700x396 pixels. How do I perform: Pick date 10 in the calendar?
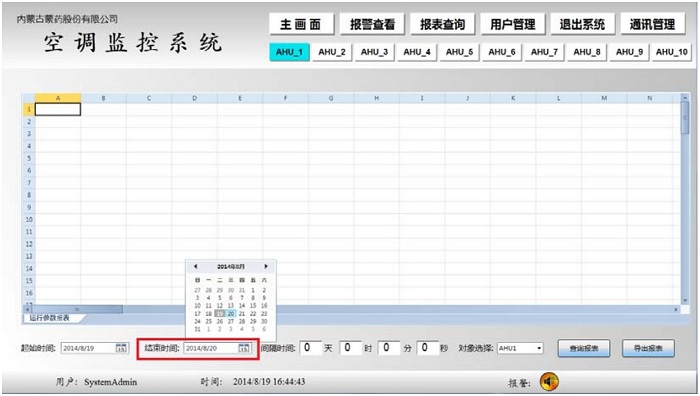(197, 306)
